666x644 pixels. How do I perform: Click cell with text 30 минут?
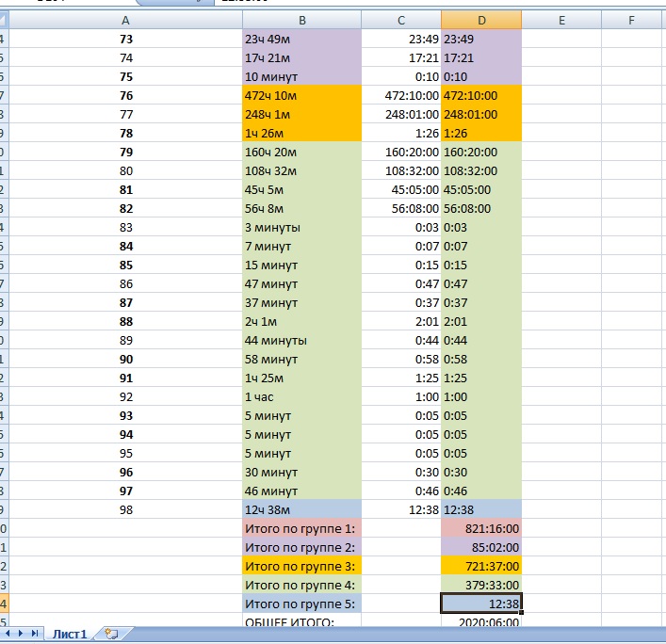(302, 472)
